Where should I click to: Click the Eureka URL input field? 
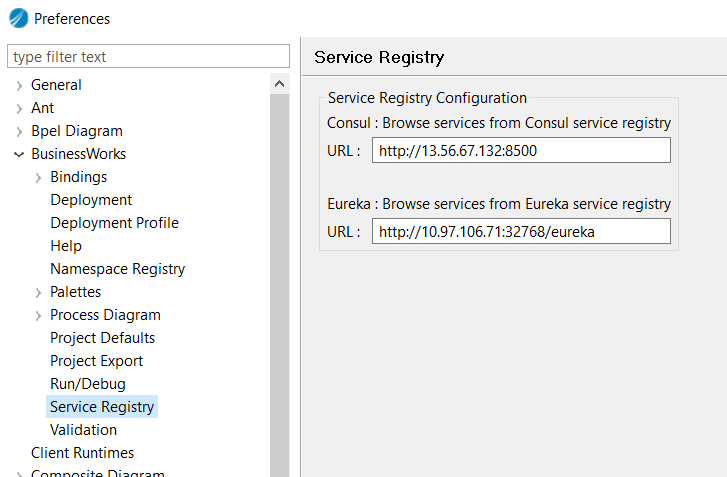point(520,232)
